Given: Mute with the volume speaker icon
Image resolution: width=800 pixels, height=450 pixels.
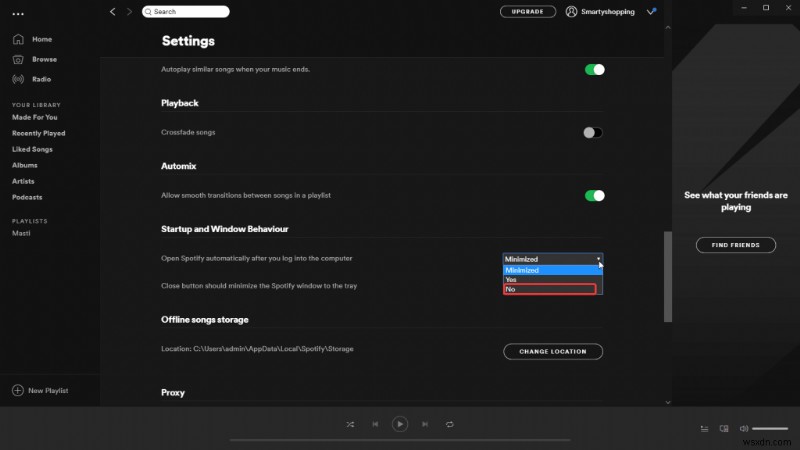Looking at the screenshot, I should (744, 429).
